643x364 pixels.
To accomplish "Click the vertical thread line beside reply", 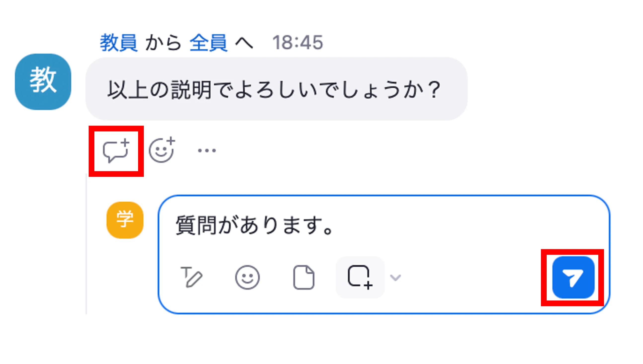I will (x=86, y=245).
